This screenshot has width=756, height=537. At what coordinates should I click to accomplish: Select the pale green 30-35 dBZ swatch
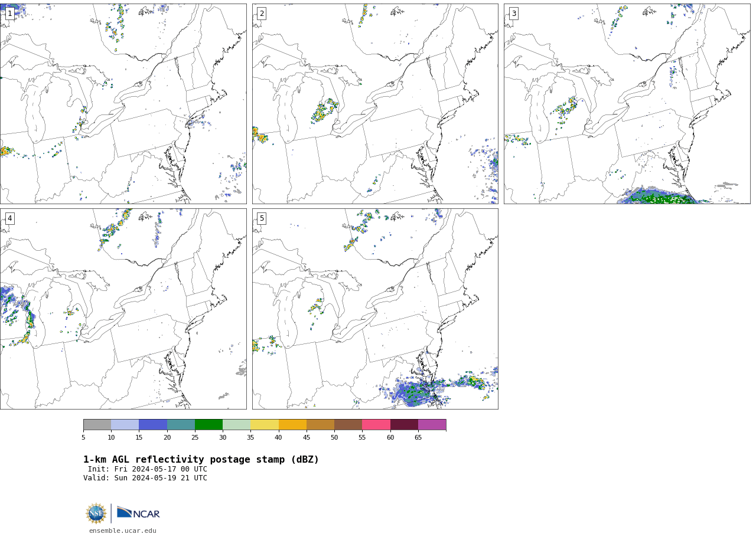237,425
